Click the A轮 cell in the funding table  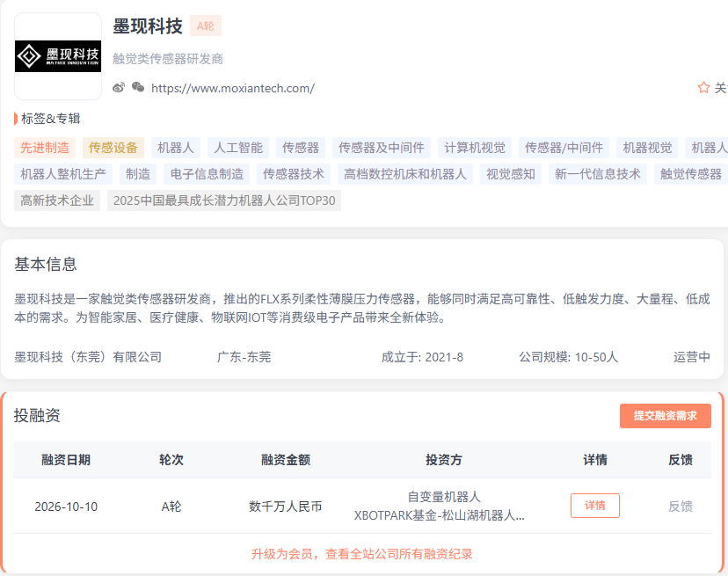(171, 507)
